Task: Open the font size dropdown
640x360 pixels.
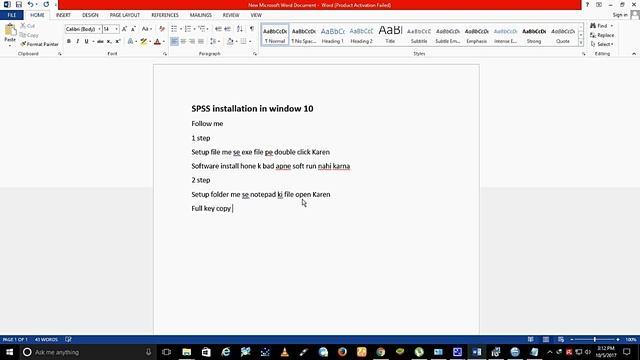Action: 116,29
